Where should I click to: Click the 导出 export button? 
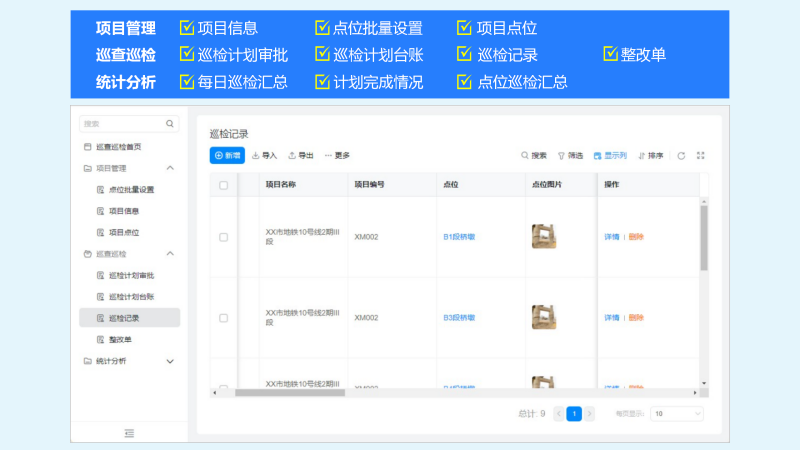tap(301, 156)
